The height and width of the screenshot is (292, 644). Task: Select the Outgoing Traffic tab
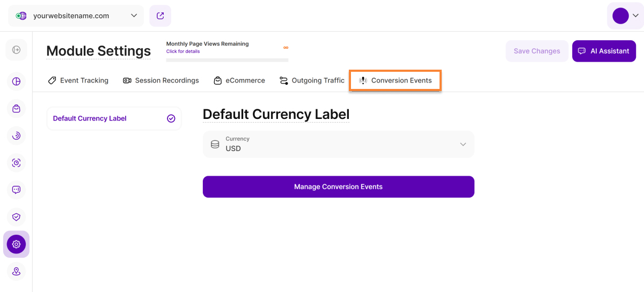312,80
